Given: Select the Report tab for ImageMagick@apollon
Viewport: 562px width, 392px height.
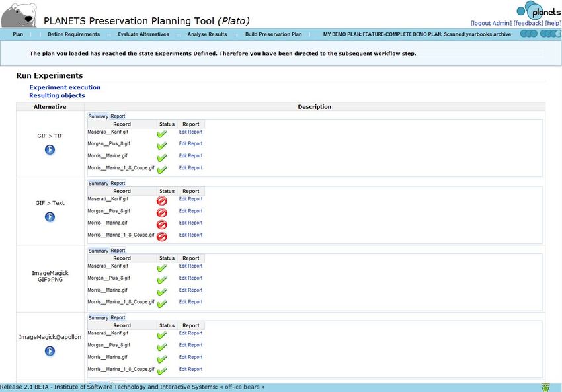Looking at the screenshot, I should click(118, 317).
